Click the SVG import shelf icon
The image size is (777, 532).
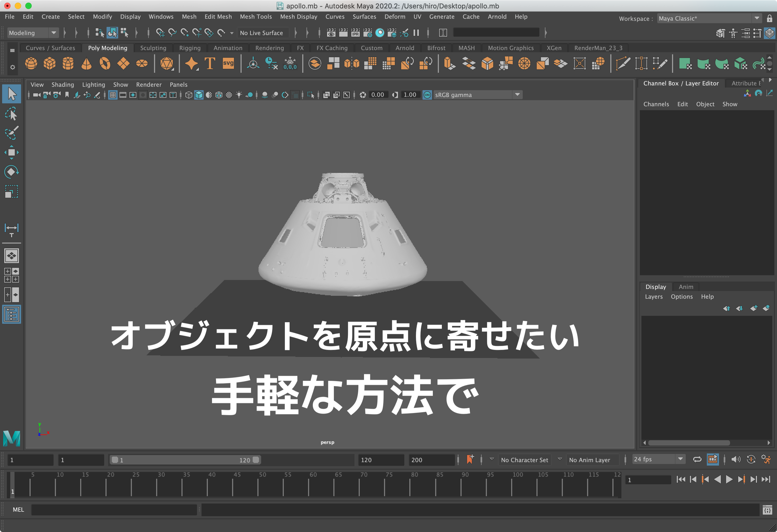click(228, 63)
